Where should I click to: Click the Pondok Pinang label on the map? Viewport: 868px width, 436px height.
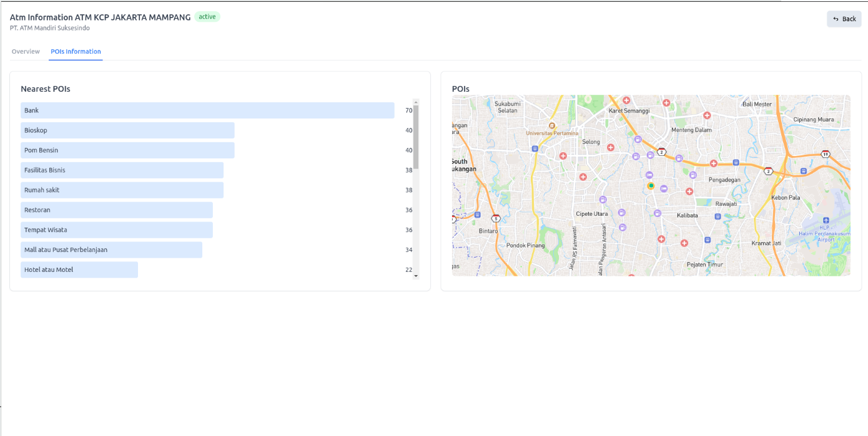525,245
